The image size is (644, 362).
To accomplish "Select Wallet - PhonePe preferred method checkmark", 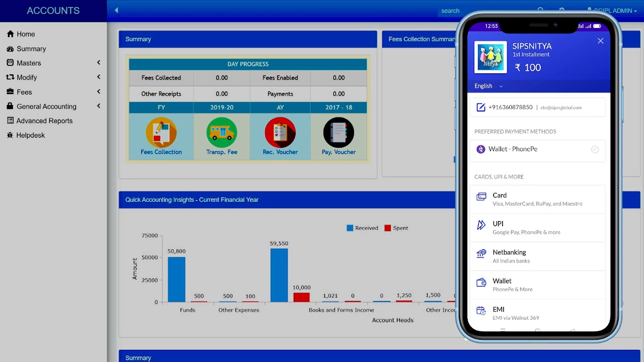I will [x=595, y=149].
